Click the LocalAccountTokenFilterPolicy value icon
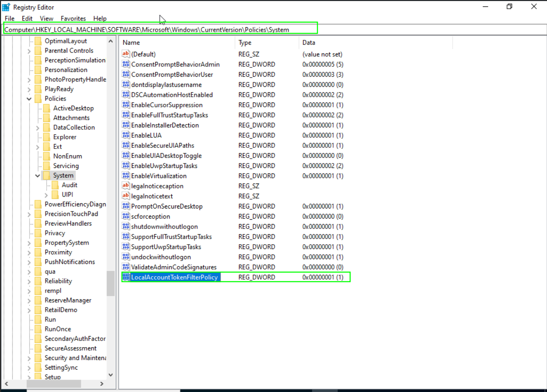 (x=126, y=277)
